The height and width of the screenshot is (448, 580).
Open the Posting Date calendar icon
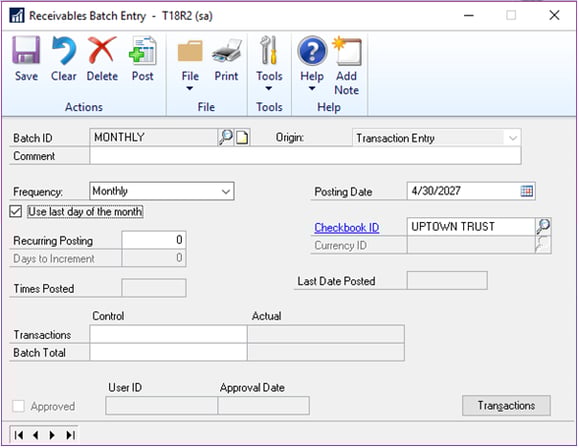pyautogui.click(x=526, y=191)
